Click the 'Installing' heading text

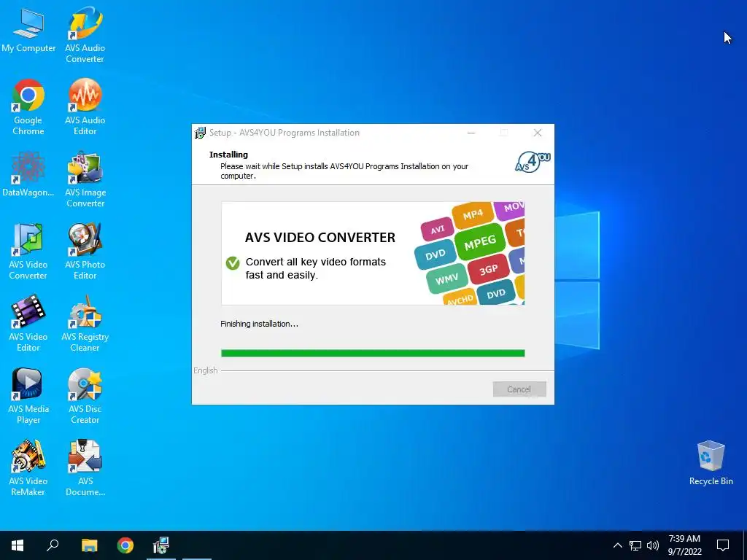pyautogui.click(x=228, y=155)
